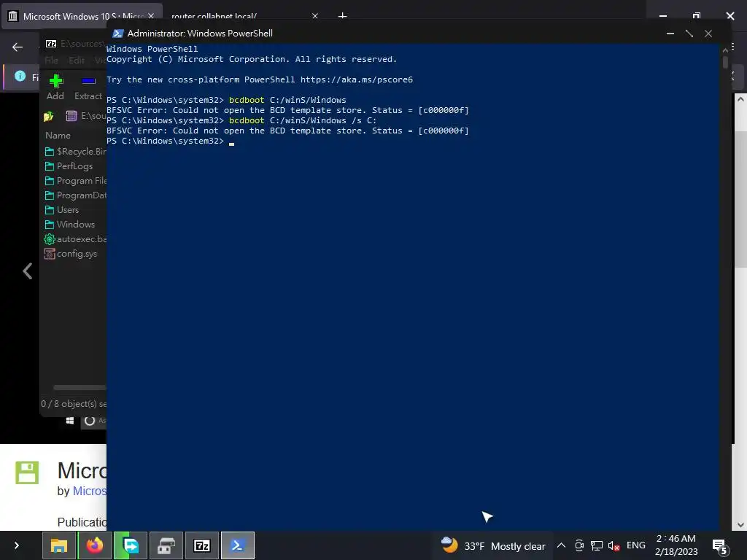Viewport: 747px width, 560px height.
Task: Click the blue info icon in browser
Action: (x=20, y=76)
